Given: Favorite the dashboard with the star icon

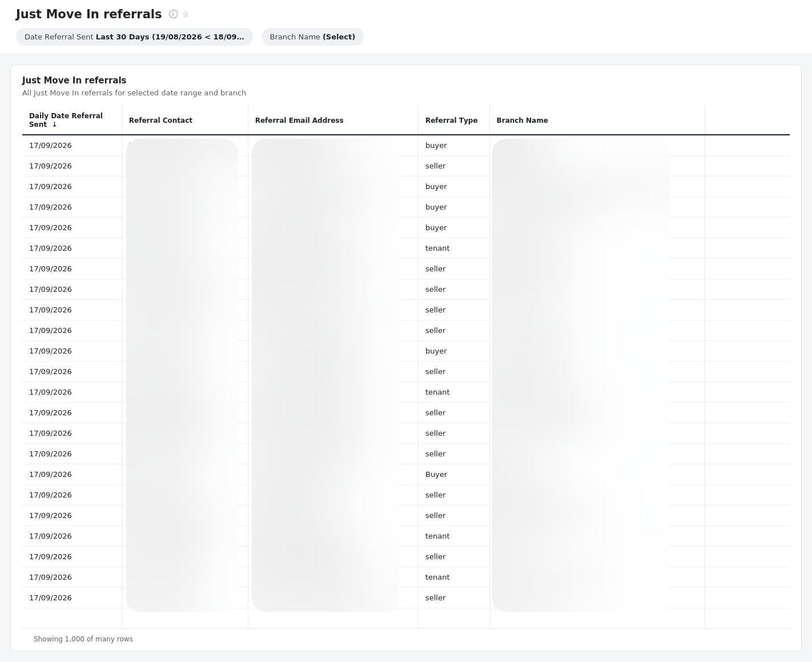Looking at the screenshot, I should click(x=186, y=14).
